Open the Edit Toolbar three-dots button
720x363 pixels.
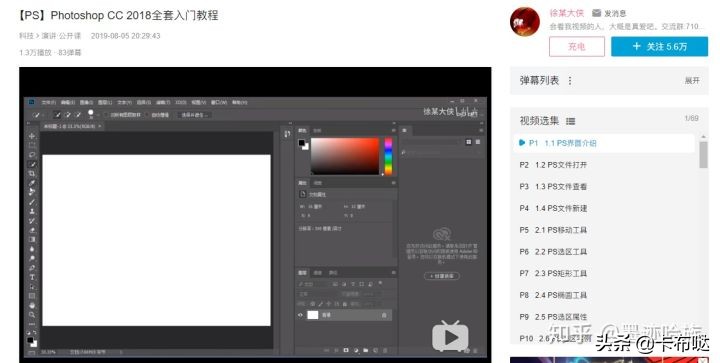pos(32,324)
